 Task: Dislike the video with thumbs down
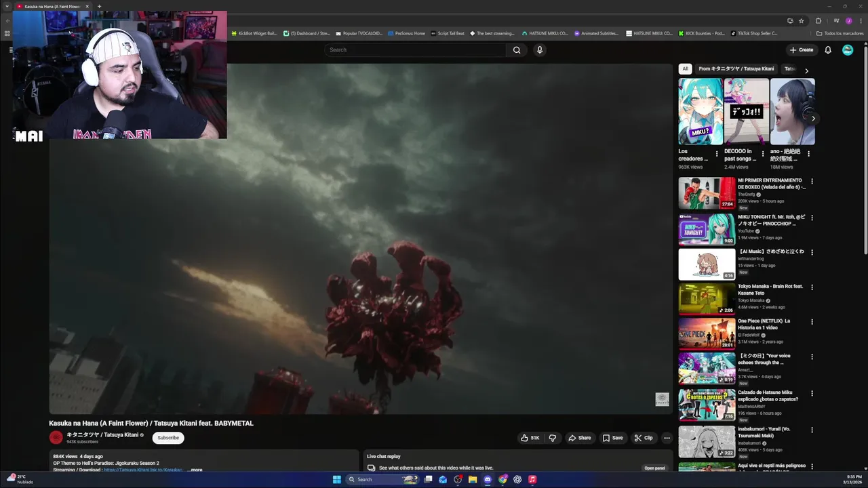point(553,438)
